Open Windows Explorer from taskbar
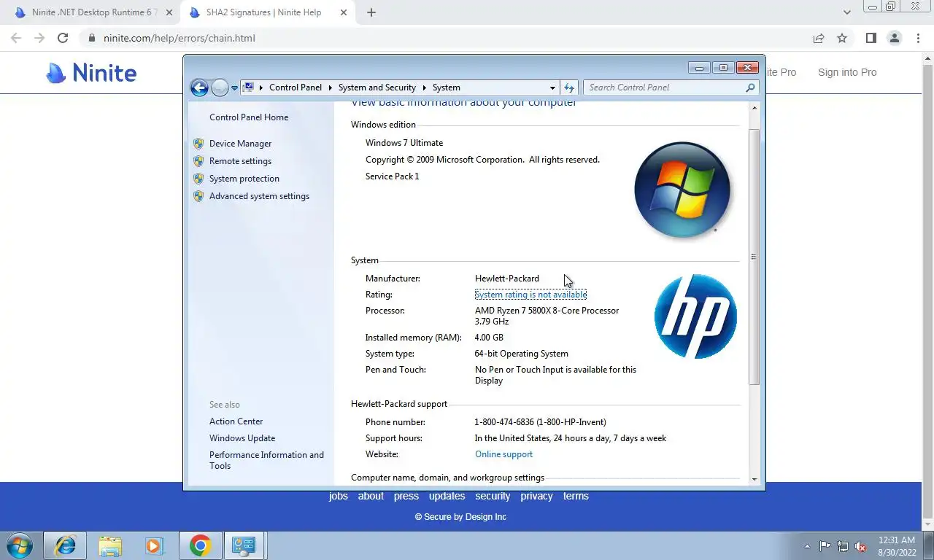 (x=110, y=545)
